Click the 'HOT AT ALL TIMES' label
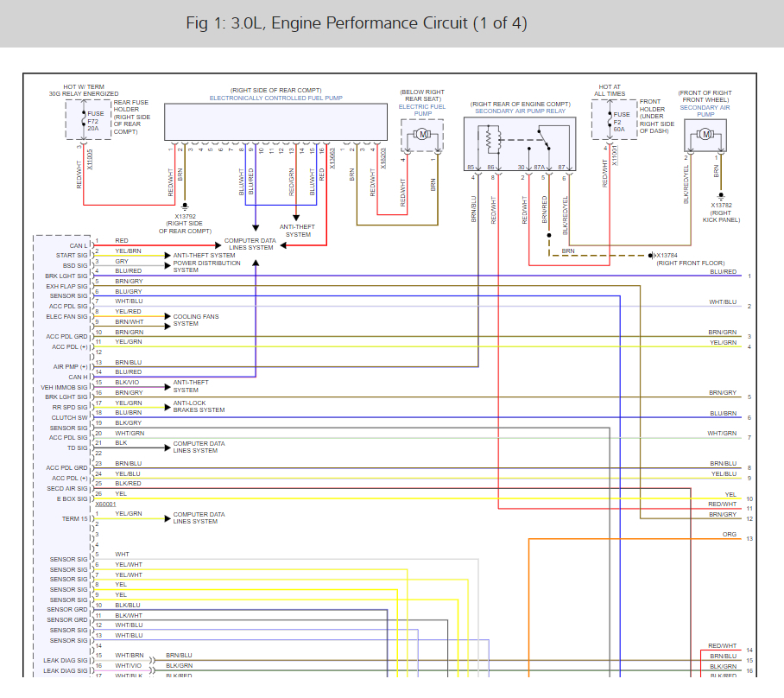This screenshot has width=784, height=698. pos(610,90)
